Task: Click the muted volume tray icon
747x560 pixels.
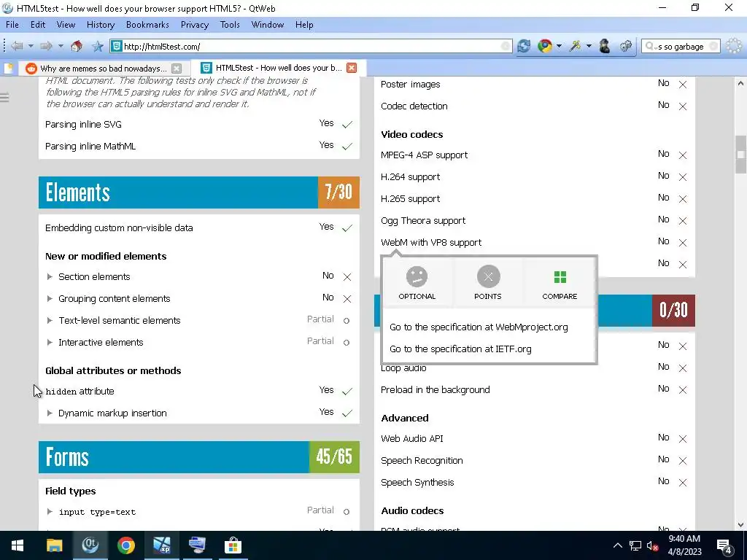Action: 653,545
